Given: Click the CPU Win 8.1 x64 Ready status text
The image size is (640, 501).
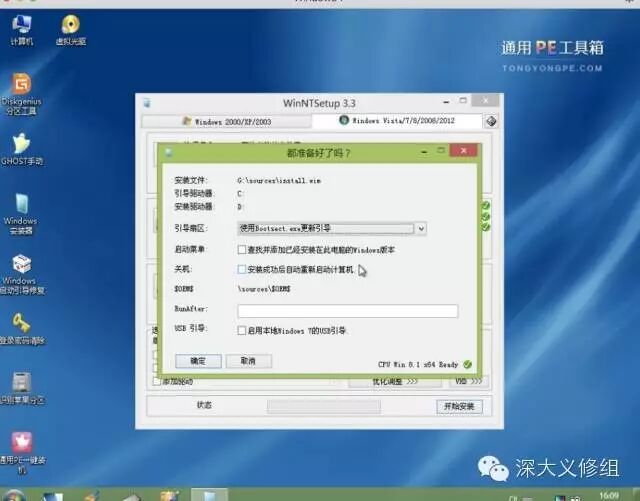Looking at the screenshot, I should (418, 364).
